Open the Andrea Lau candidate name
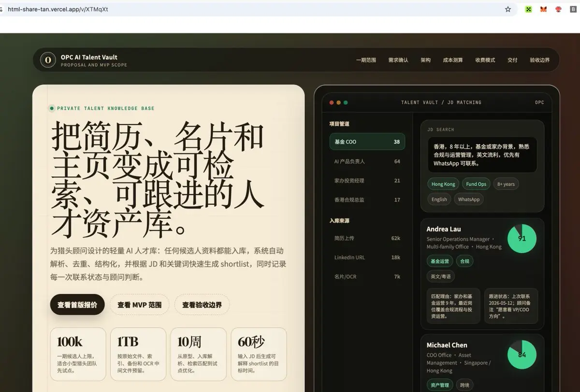Image resolution: width=580 pixels, height=392 pixels. click(444, 229)
